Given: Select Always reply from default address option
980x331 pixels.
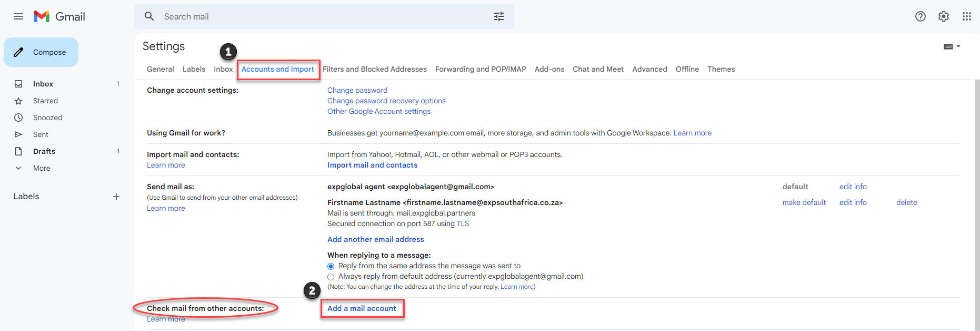Looking at the screenshot, I should pos(331,277).
